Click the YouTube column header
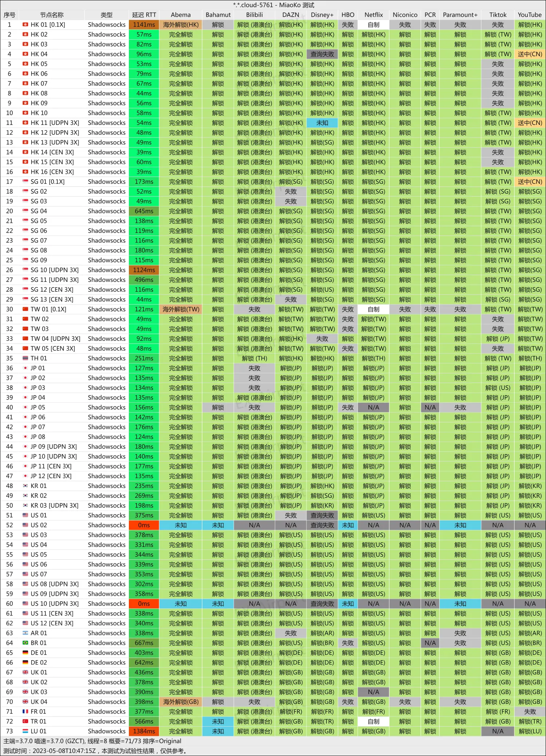The height and width of the screenshot is (756, 546). [530, 15]
